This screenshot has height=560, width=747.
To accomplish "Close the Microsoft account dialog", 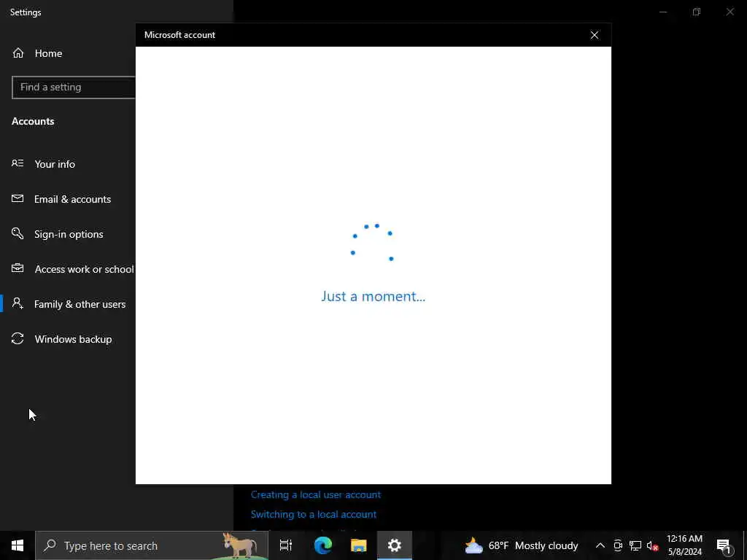I will point(594,35).
